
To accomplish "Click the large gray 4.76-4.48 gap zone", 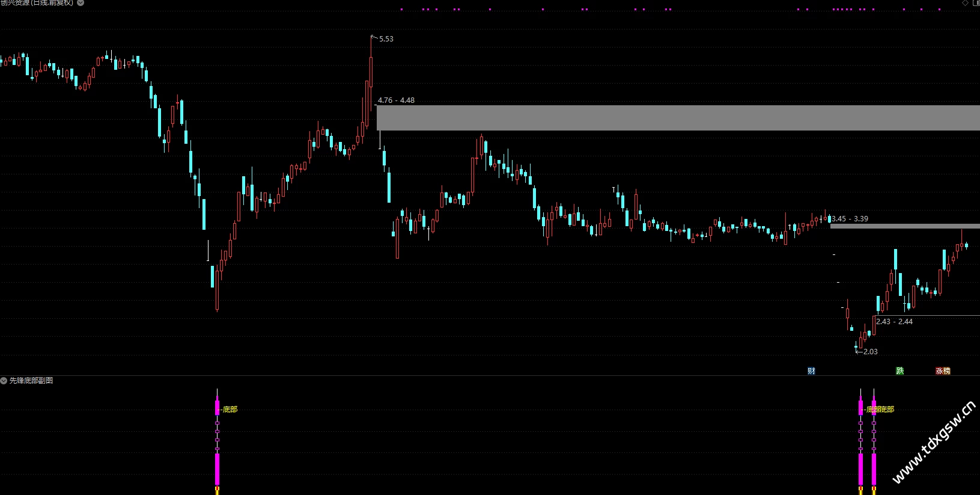I will (678, 118).
